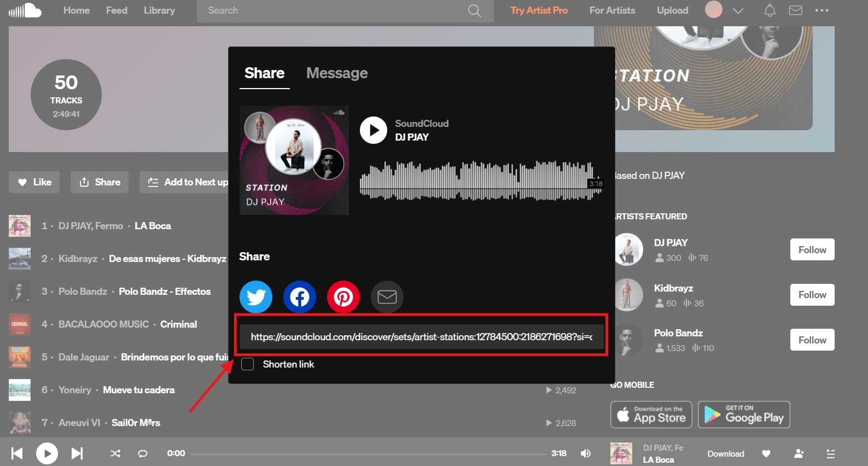
Task: Skip to next track
Action: tap(77, 453)
